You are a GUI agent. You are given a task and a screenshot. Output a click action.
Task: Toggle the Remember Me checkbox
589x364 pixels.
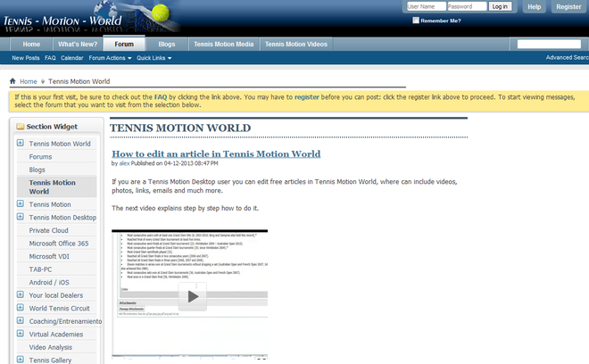tap(415, 21)
